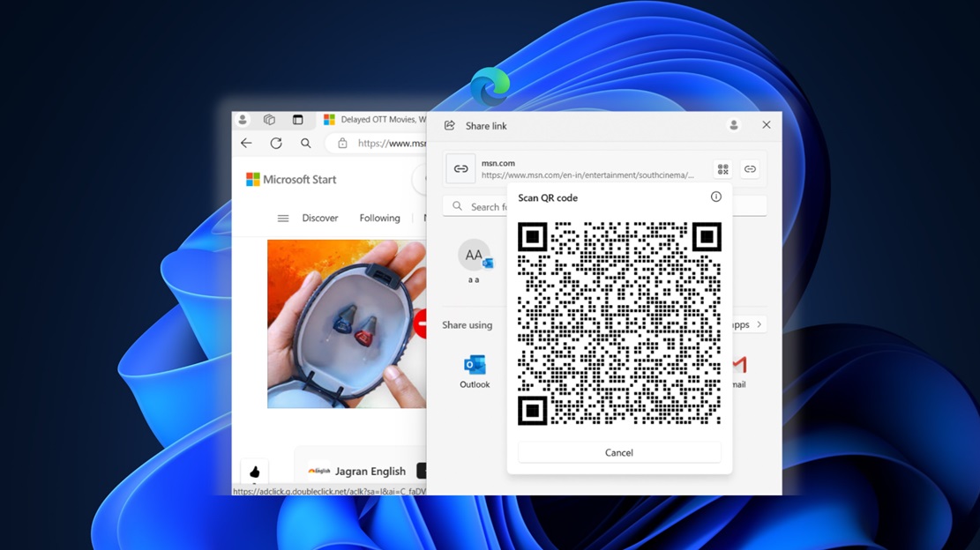Click the account icon in Share dialog
980x550 pixels.
[734, 126]
